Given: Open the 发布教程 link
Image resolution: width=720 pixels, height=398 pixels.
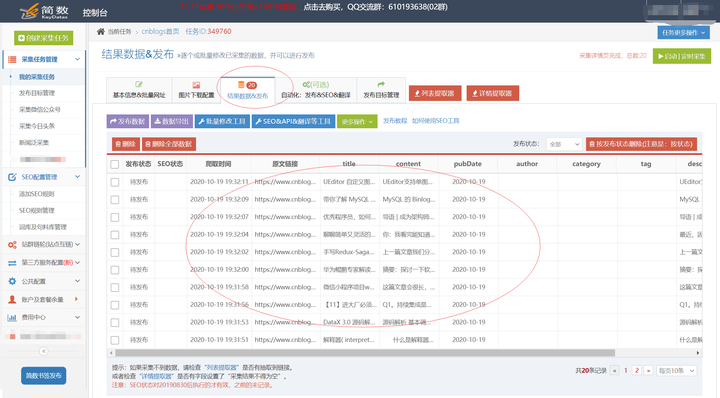Looking at the screenshot, I should click(395, 121).
